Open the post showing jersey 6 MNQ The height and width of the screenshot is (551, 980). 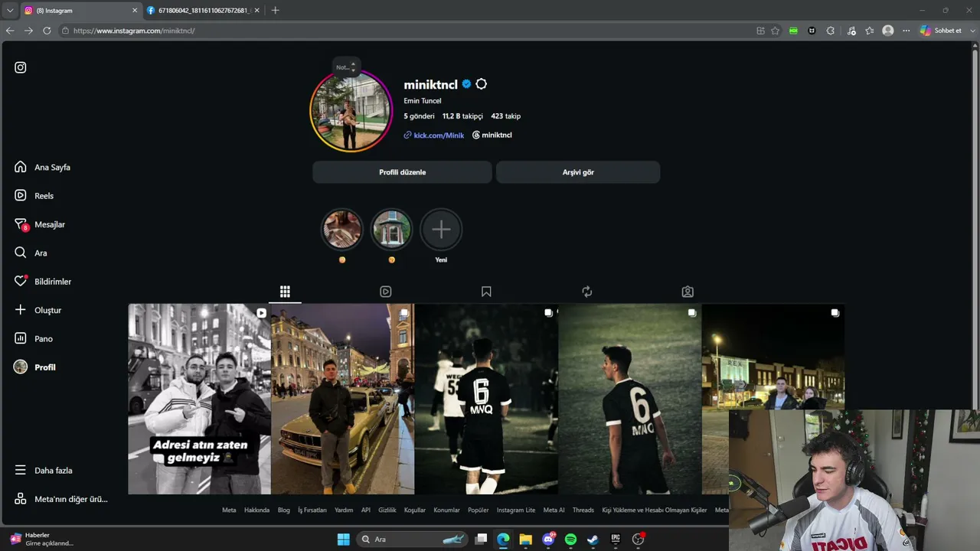point(486,399)
